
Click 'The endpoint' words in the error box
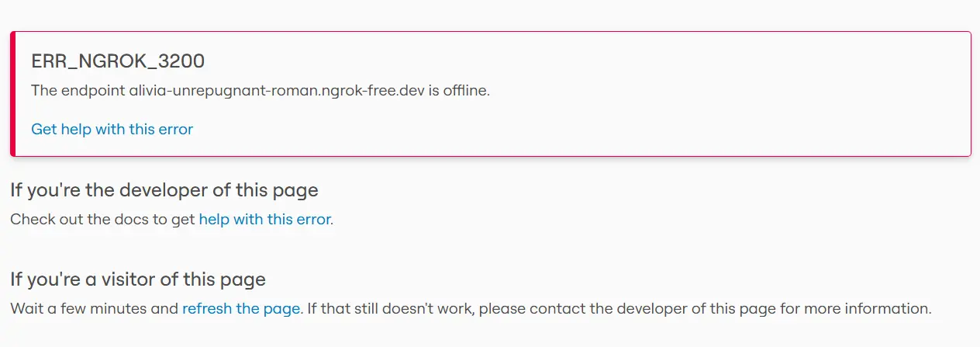pos(78,90)
